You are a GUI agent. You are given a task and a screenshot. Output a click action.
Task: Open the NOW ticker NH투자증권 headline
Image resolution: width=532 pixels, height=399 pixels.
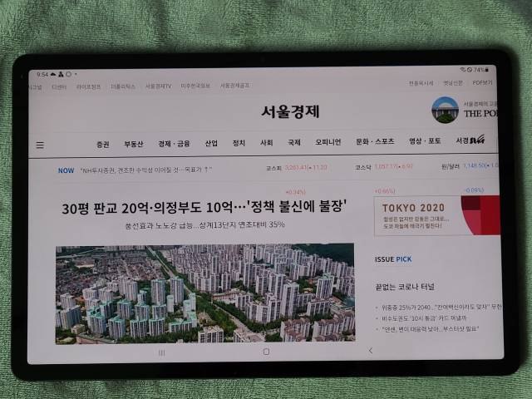tap(146, 170)
